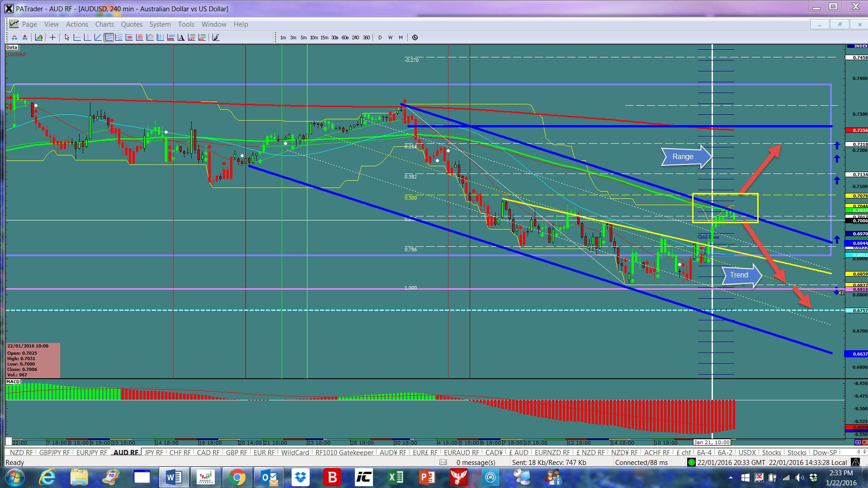Select the linear regression LR tool

coord(118,38)
